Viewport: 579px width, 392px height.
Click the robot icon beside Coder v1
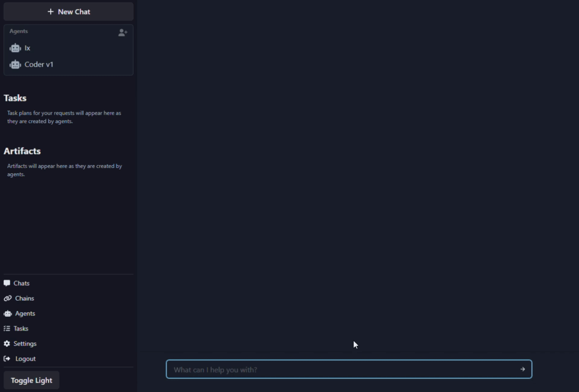[15, 65]
